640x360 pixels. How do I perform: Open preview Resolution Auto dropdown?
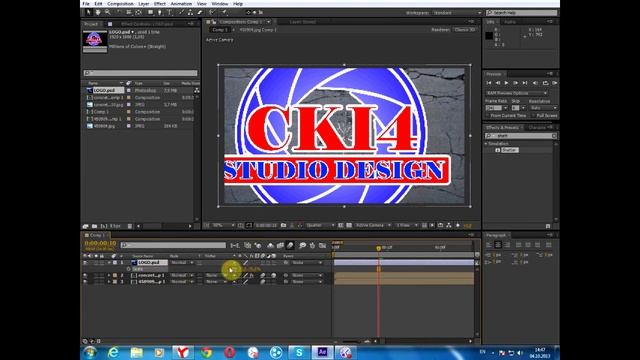coord(543,108)
